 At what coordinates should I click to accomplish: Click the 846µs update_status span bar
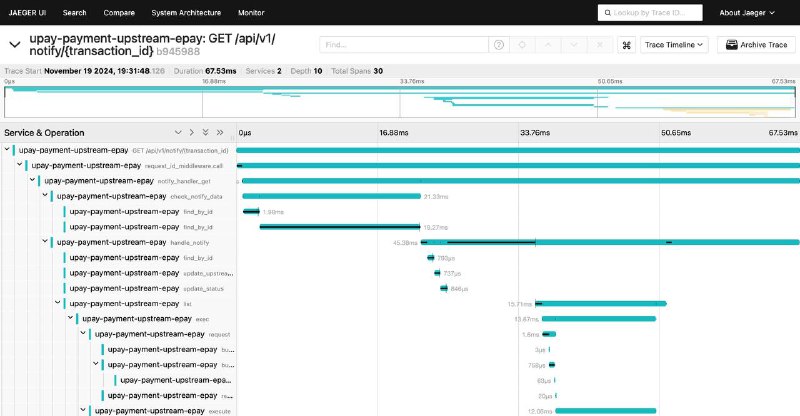[444, 288]
